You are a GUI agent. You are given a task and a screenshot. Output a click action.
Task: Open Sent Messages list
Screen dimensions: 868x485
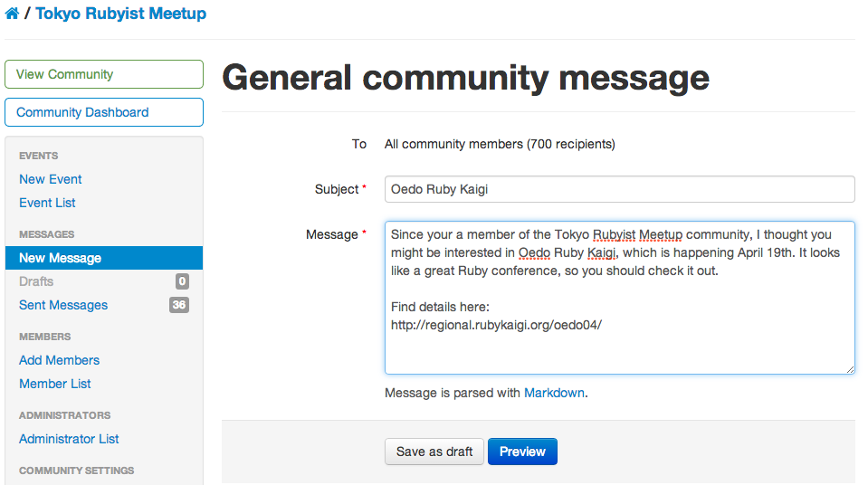(63, 305)
